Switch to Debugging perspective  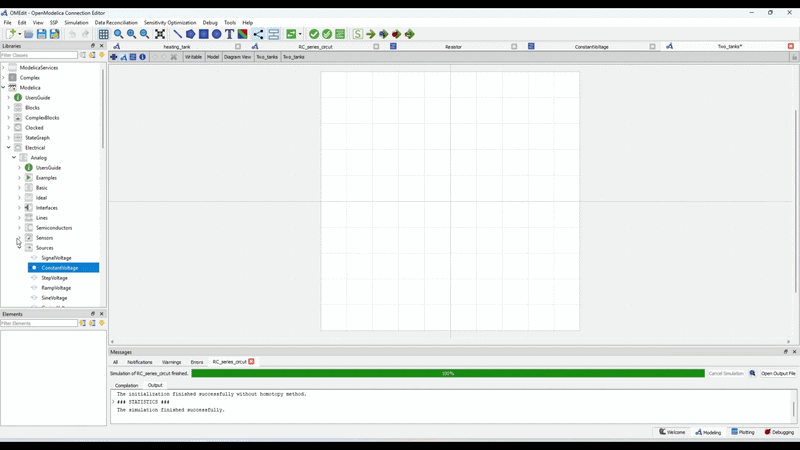(779, 432)
